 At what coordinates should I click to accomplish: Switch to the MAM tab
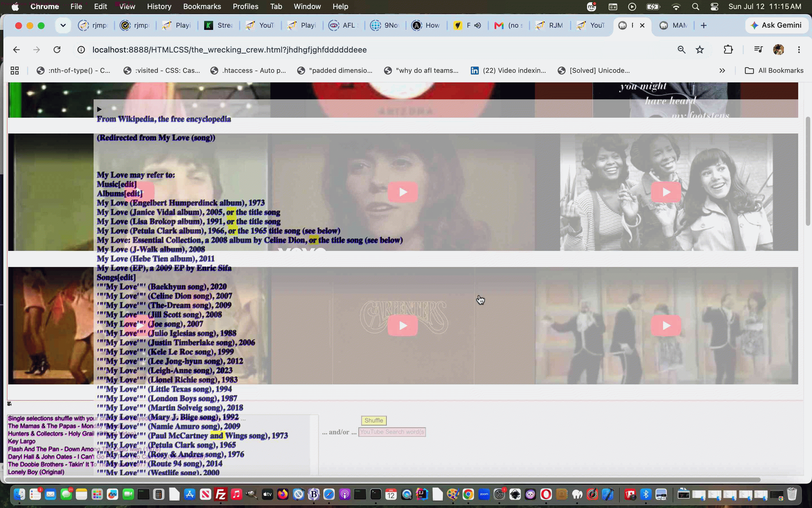674,25
